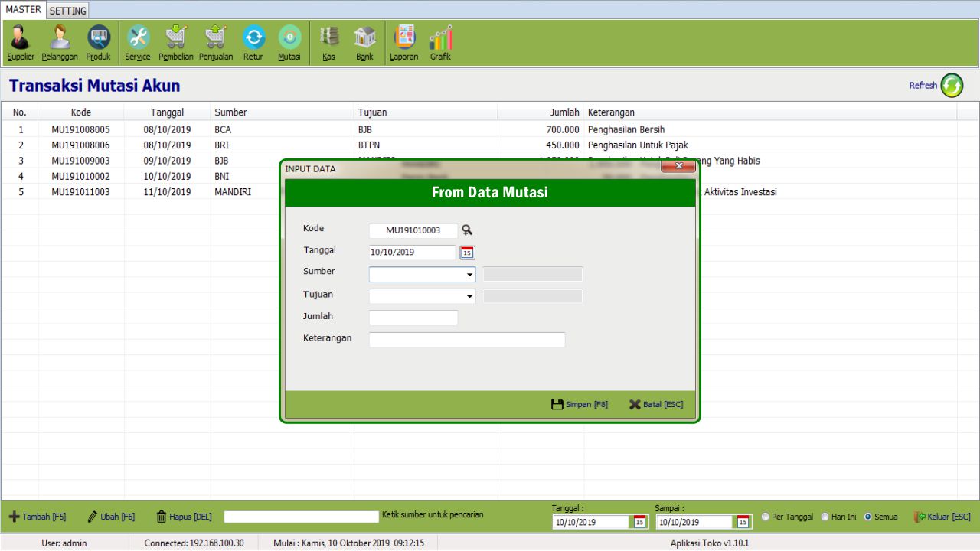Click the Keterangan input field
Screen dimensions: 980x551
click(x=467, y=340)
